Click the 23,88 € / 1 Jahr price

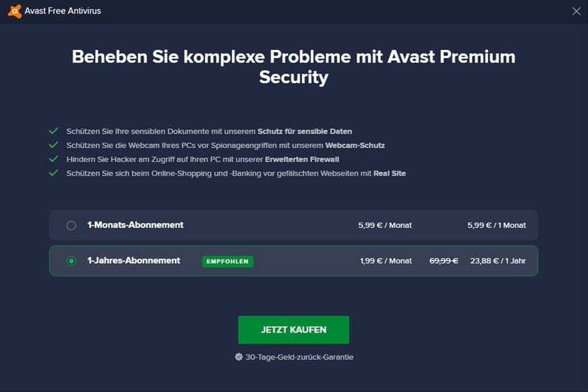point(498,260)
